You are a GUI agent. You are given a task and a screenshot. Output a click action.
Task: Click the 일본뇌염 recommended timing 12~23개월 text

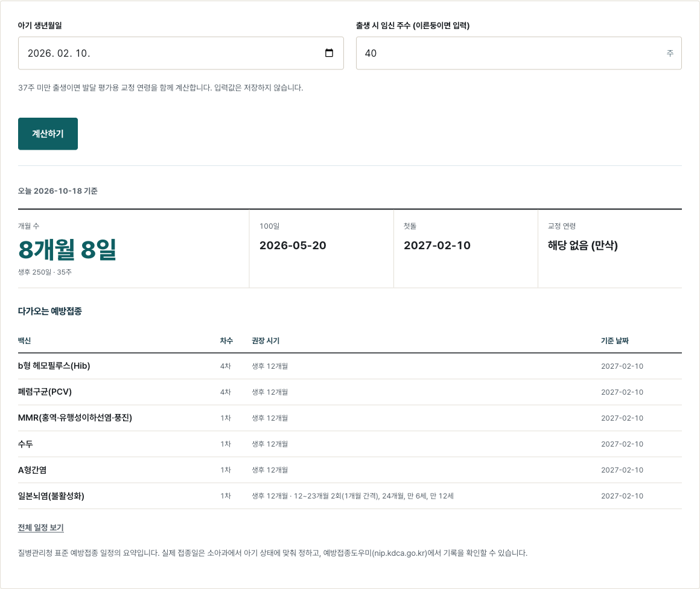click(352, 495)
